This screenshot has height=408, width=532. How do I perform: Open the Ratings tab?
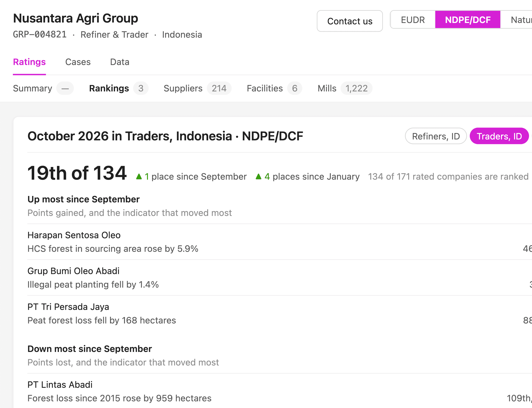[29, 62]
